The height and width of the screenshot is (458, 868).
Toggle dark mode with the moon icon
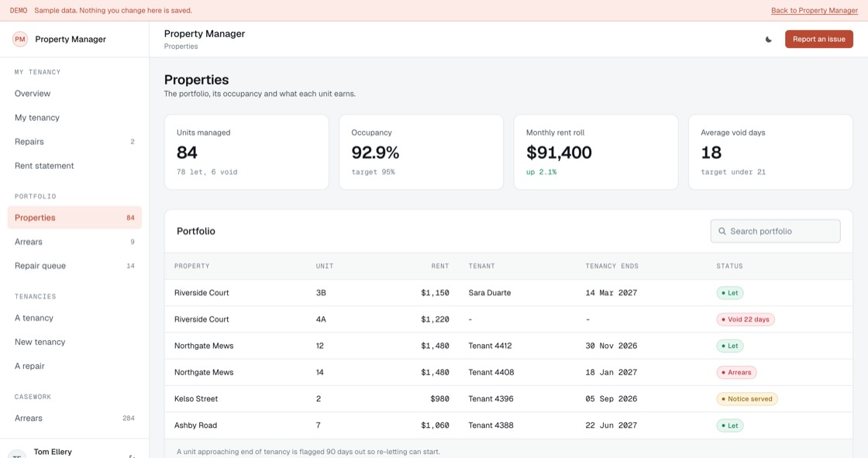768,40
